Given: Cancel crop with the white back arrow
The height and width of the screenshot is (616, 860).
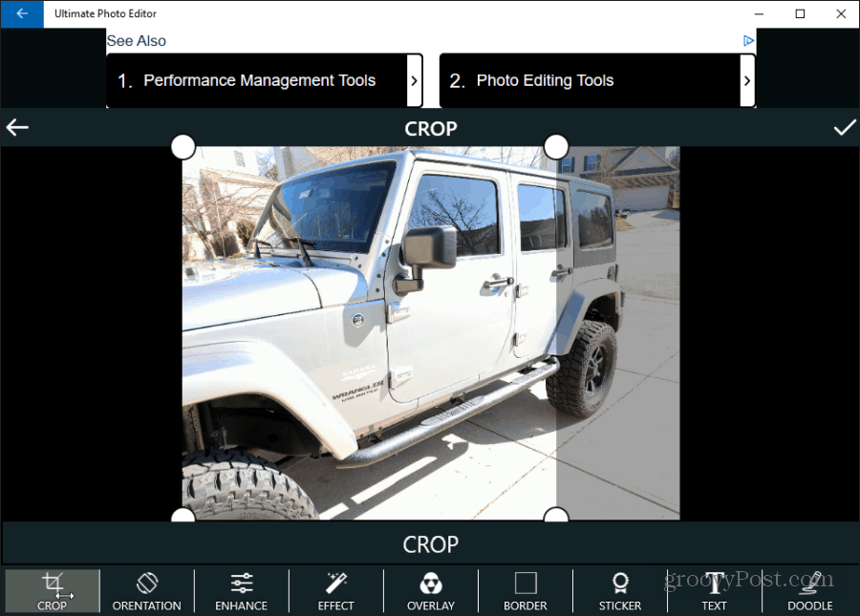Looking at the screenshot, I should (x=17, y=128).
